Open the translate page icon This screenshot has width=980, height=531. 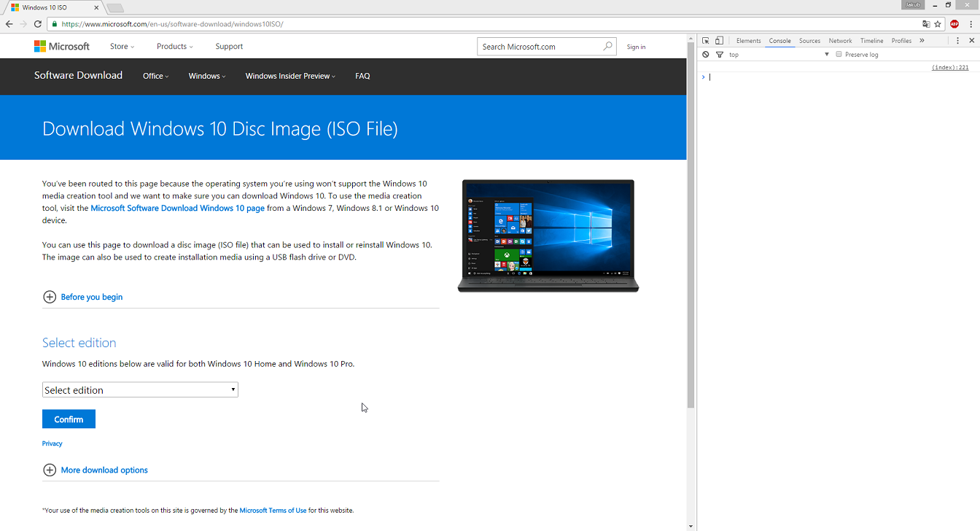click(x=926, y=24)
